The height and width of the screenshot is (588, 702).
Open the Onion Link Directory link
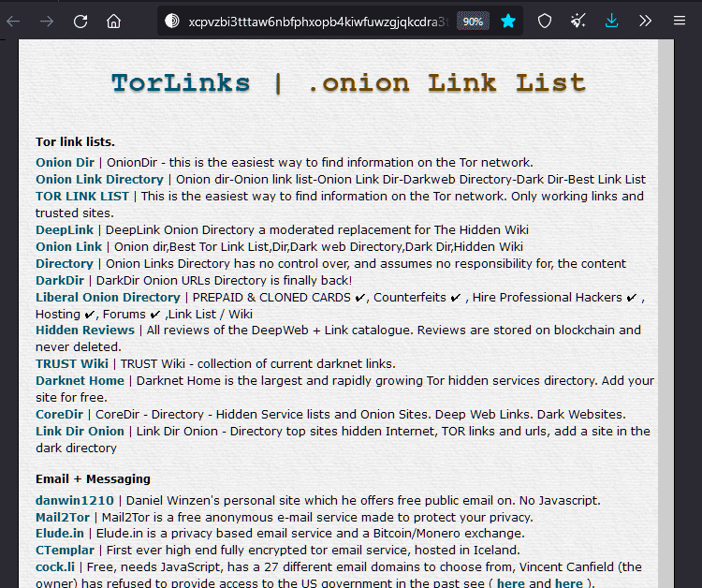[x=99, y=180]
